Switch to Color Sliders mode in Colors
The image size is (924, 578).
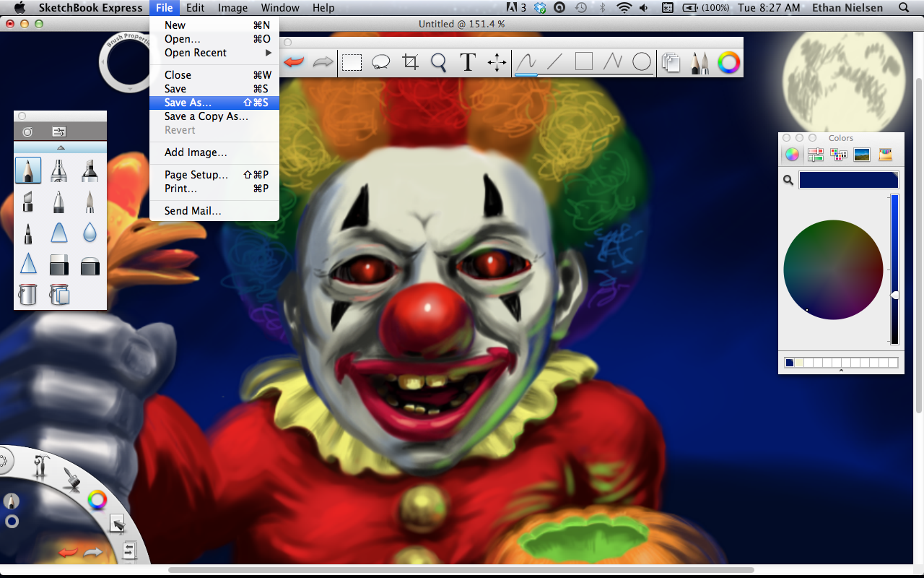815,154
